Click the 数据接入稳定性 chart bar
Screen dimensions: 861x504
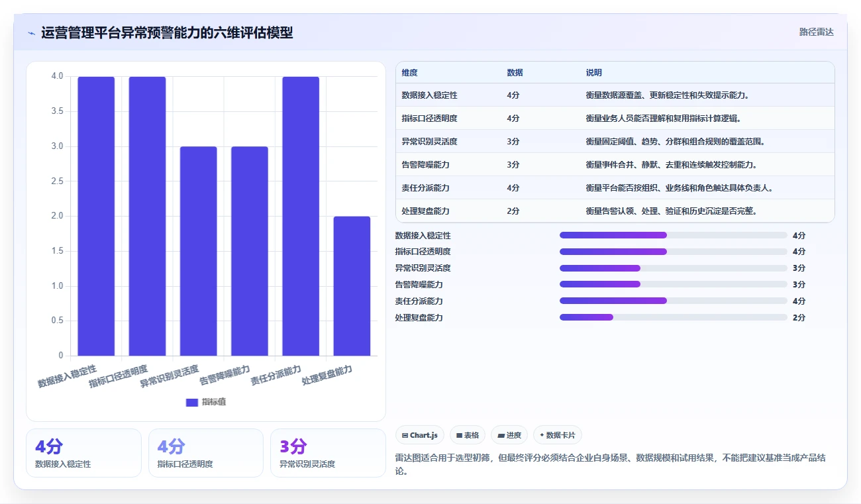[x=96, y=216]
